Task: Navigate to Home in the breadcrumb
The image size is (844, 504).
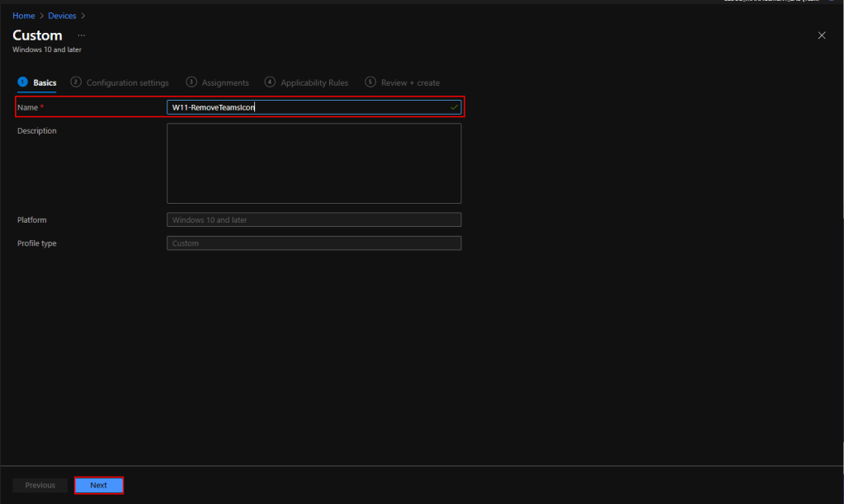Action: point(23,16)
